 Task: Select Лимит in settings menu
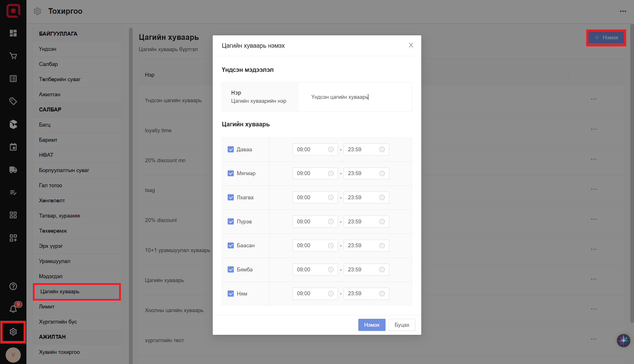[47, 306]
